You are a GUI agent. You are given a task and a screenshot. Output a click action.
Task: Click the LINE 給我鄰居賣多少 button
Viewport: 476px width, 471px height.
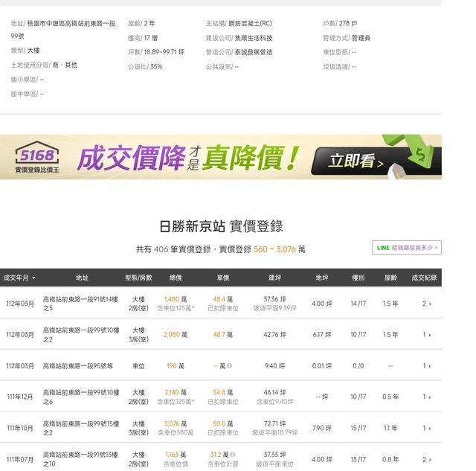pyautogui.click(x=407, y=248)
